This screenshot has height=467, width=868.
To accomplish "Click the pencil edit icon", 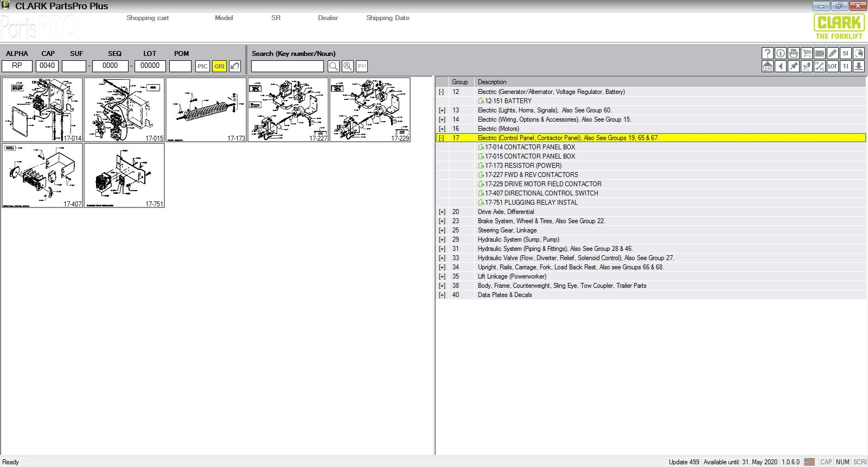I will coord(833,53).
